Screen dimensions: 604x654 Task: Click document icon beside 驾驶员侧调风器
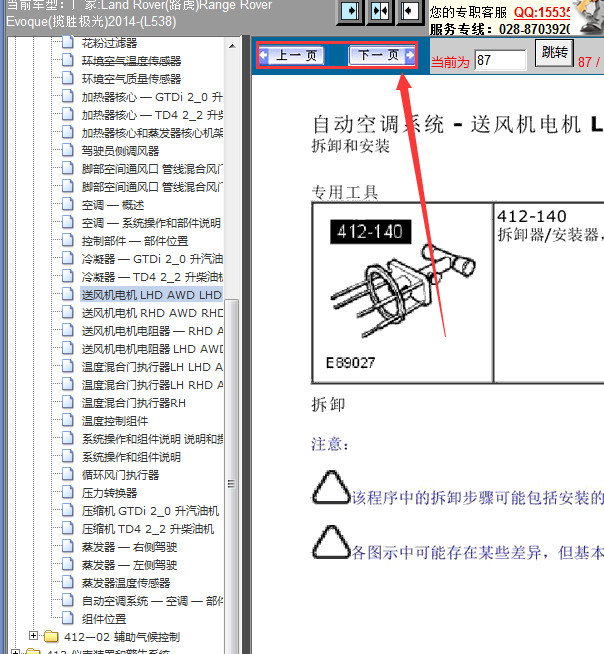(x=68, y=150)
